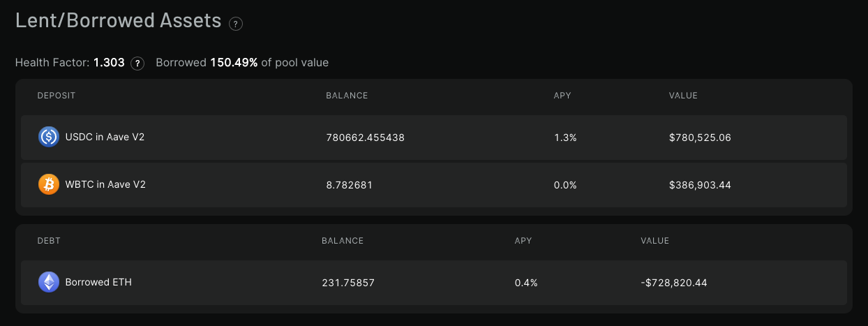Click the USDC coin icon
Screen dimensions: 868x326
click(x=49, y=137)
